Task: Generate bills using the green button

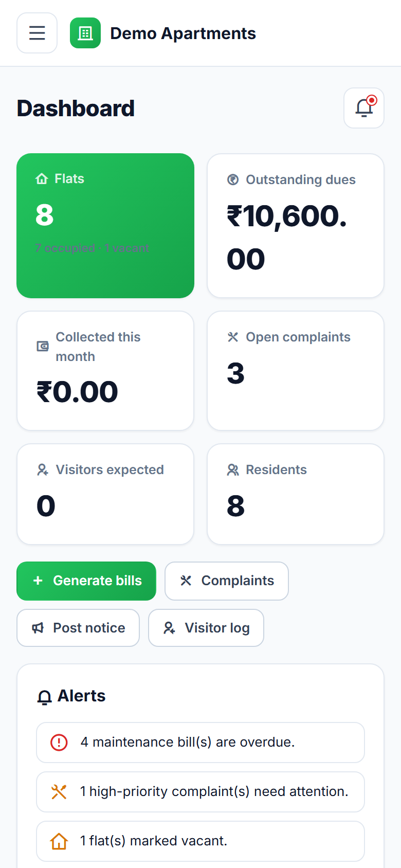Action: [86, 581]
